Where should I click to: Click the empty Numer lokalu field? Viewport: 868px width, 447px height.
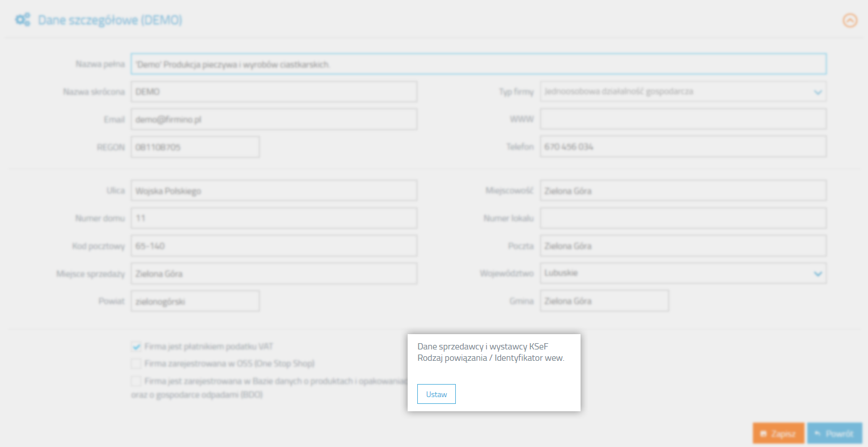pyautogui.click(x=683, y=218)
